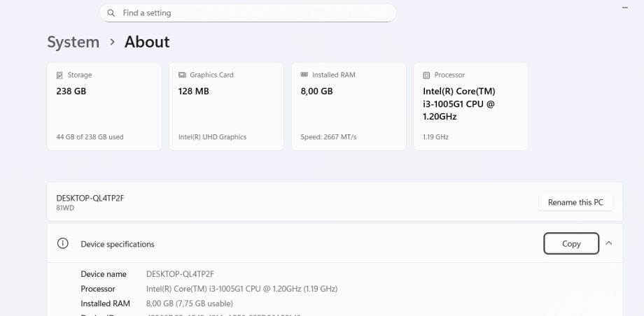Minimize the Settings window
Image resolution: width=644 pixels, height=316 pixels.
coord(624,7)
